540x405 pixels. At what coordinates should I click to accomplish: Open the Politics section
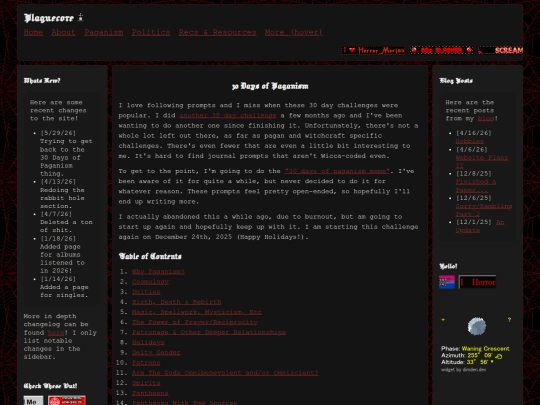151,32
